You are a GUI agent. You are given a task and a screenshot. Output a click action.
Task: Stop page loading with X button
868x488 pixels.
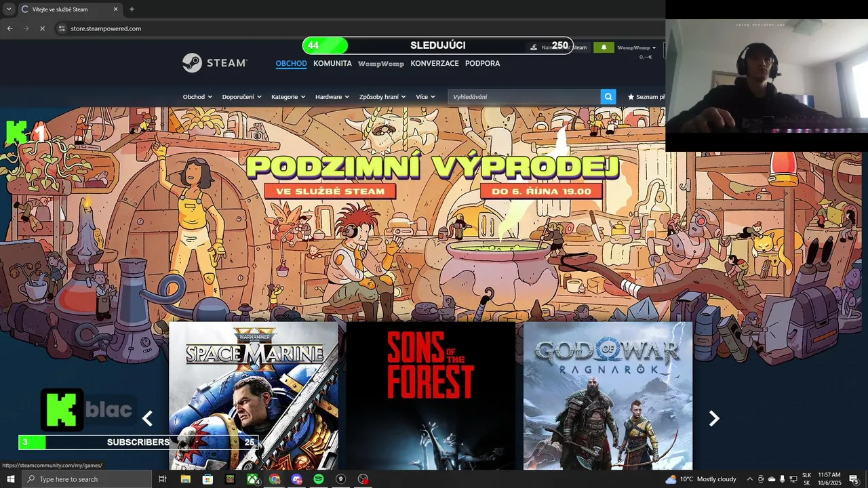(x=42, y=28)
